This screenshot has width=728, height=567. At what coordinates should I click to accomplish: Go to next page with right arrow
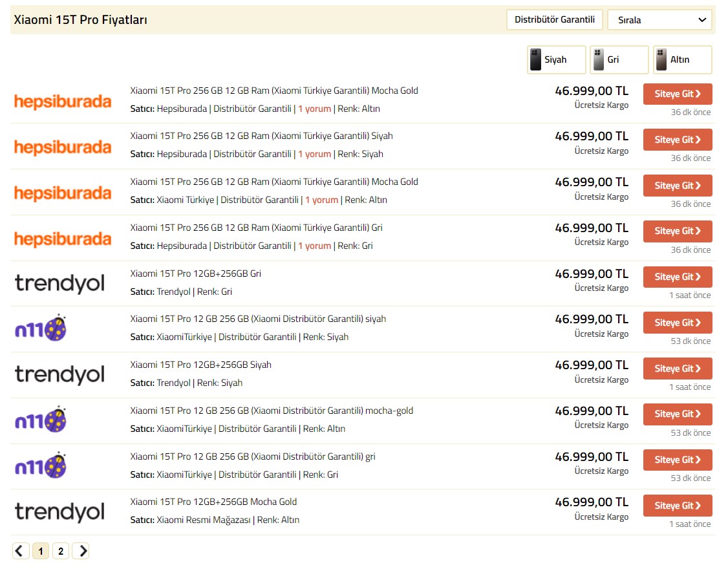point(80,551)
